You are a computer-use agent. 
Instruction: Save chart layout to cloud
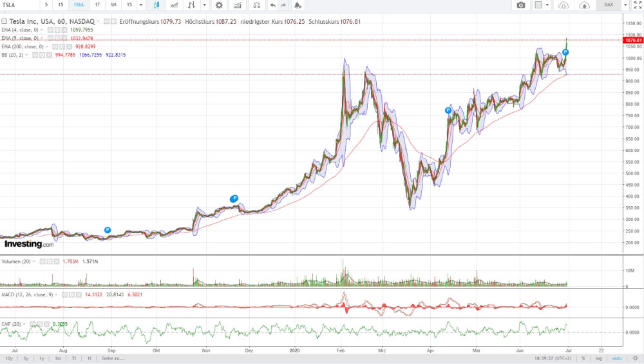click(x=584, y=5)
